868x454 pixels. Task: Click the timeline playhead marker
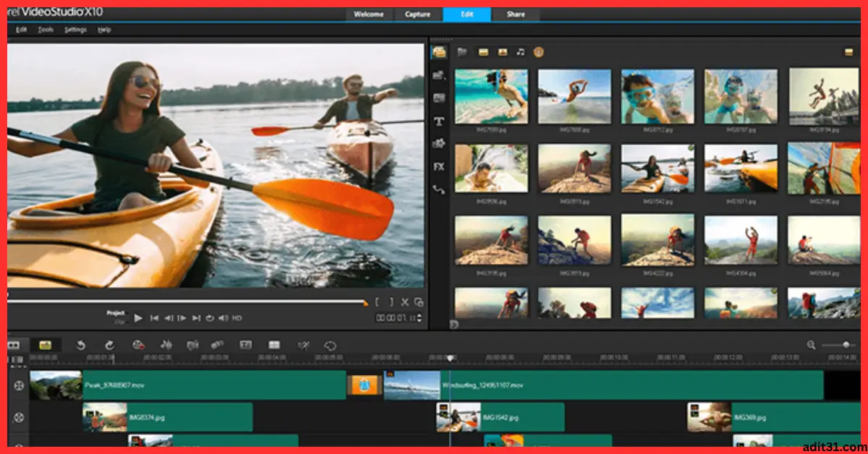coord(449,358)
